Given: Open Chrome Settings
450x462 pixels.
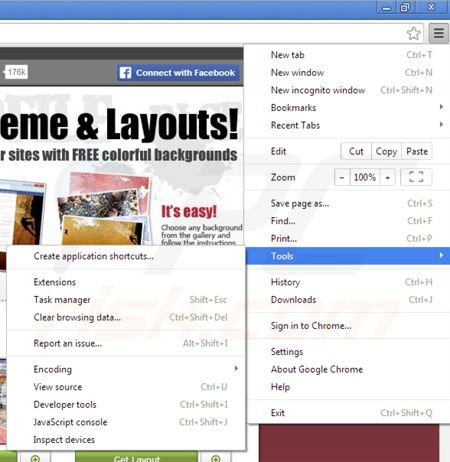Looking at the screenshot, I should point(347,352).
